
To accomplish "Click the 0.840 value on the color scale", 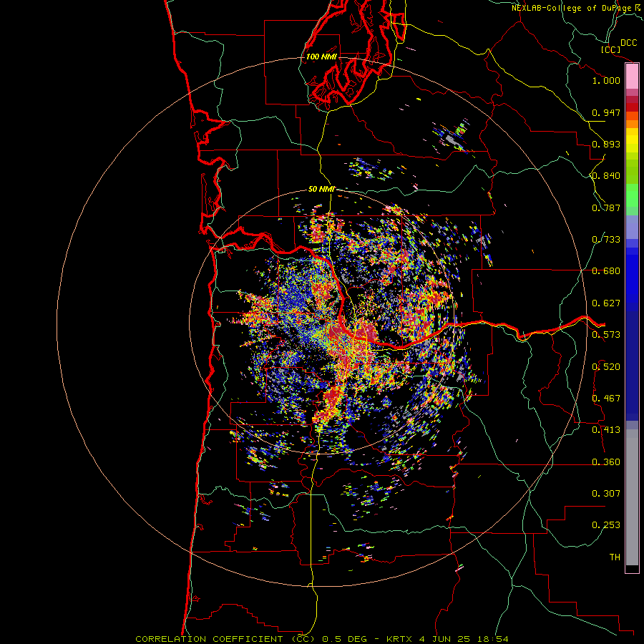I will pyautogui.click(x=606, y=176).
